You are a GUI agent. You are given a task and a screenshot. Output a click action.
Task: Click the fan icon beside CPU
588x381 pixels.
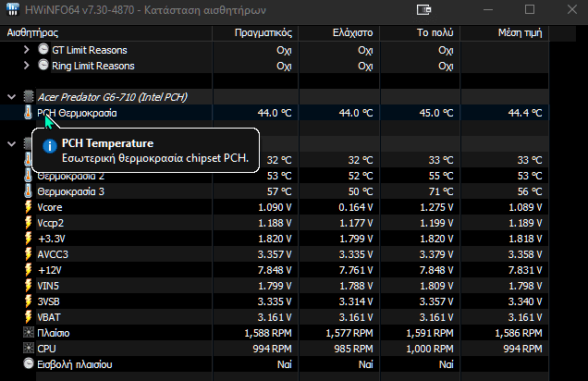(x=29, y=349)
